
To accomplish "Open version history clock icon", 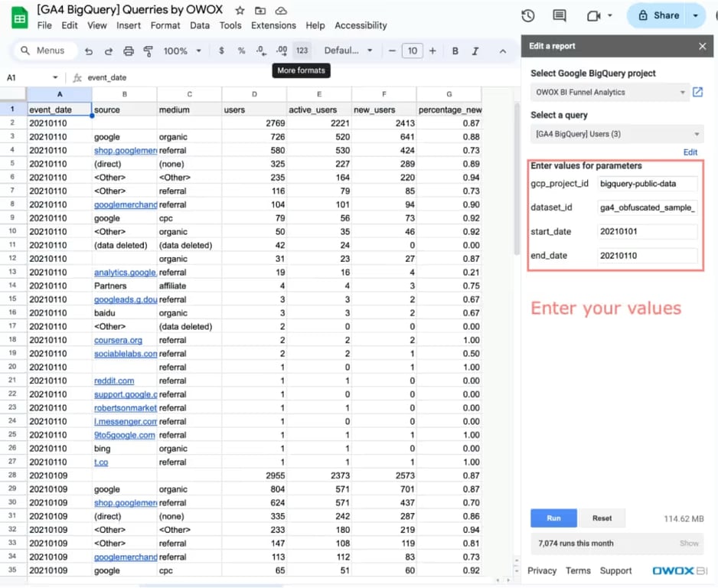I will tap(528, 15).
